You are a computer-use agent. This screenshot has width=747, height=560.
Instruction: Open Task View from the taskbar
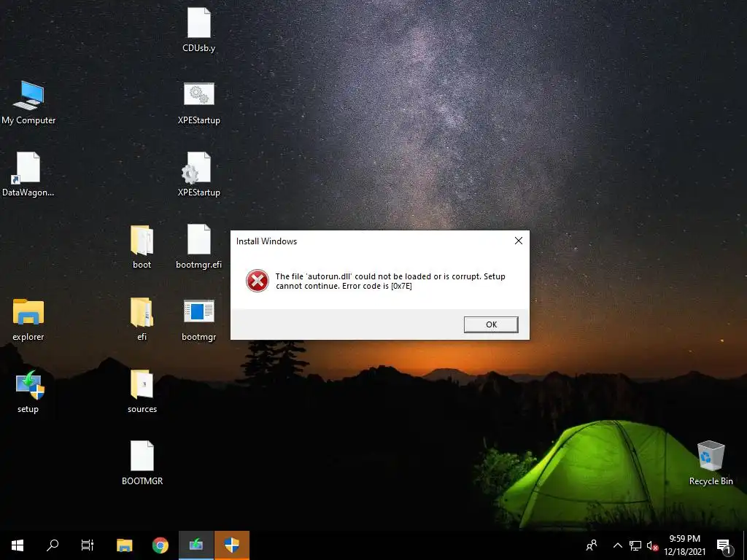click(88, 545)
